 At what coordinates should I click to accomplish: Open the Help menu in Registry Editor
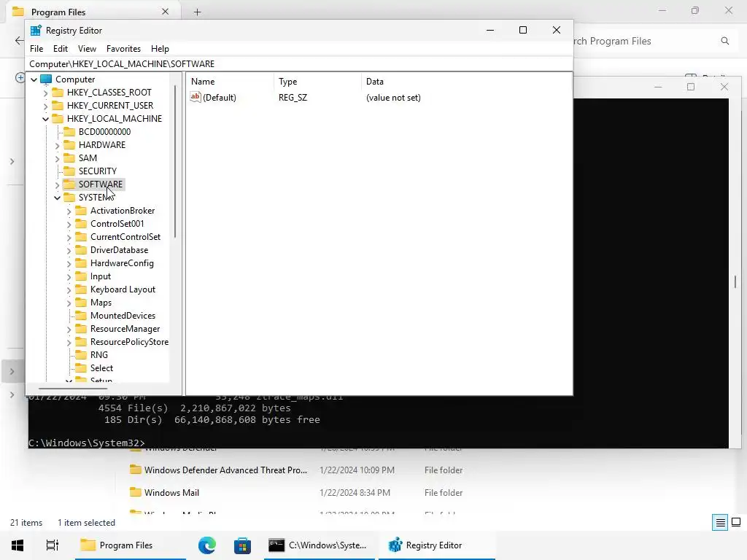[160, 49]
